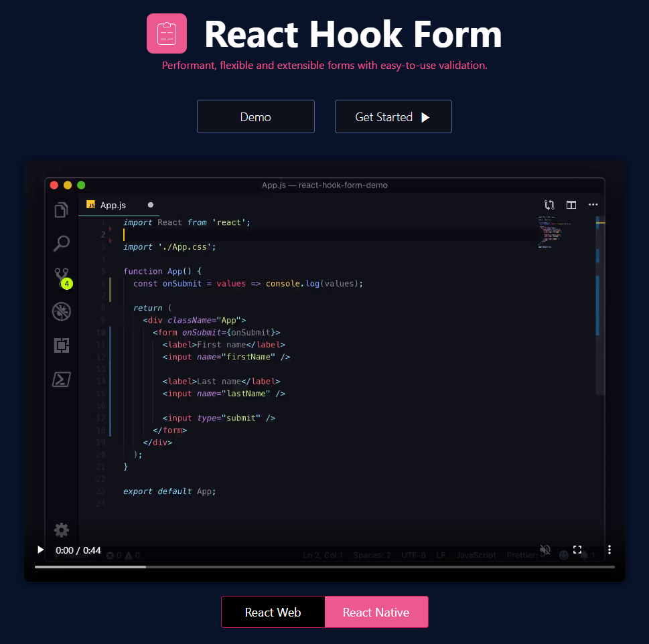This screenshot has height=644, width=649.
Task: Open the Manage gear in activity bar
Action: [x=61, y=530]
